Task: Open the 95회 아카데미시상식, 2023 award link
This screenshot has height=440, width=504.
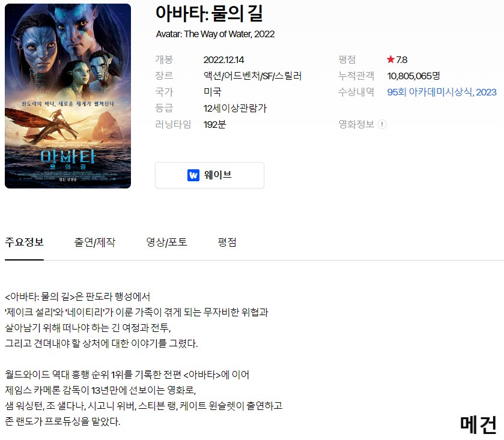Action: pos(442,92)
